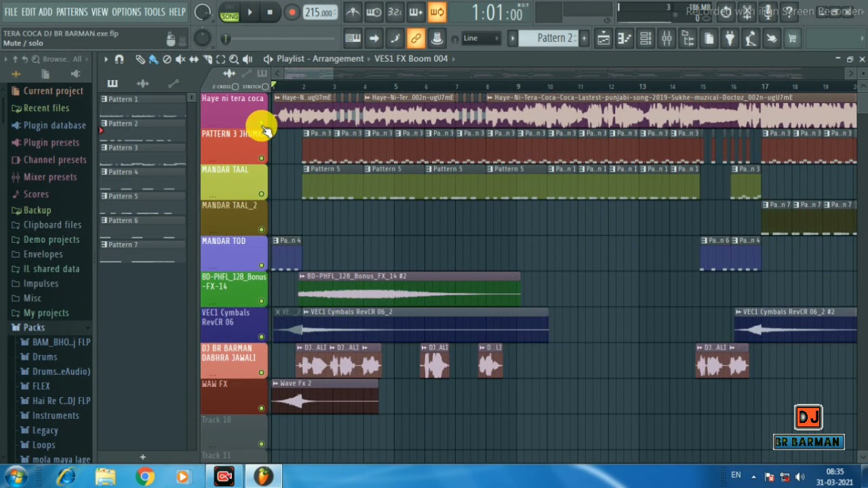
Task: Select the Mute tool in playlist toolbar
Action: click(180, 59)
